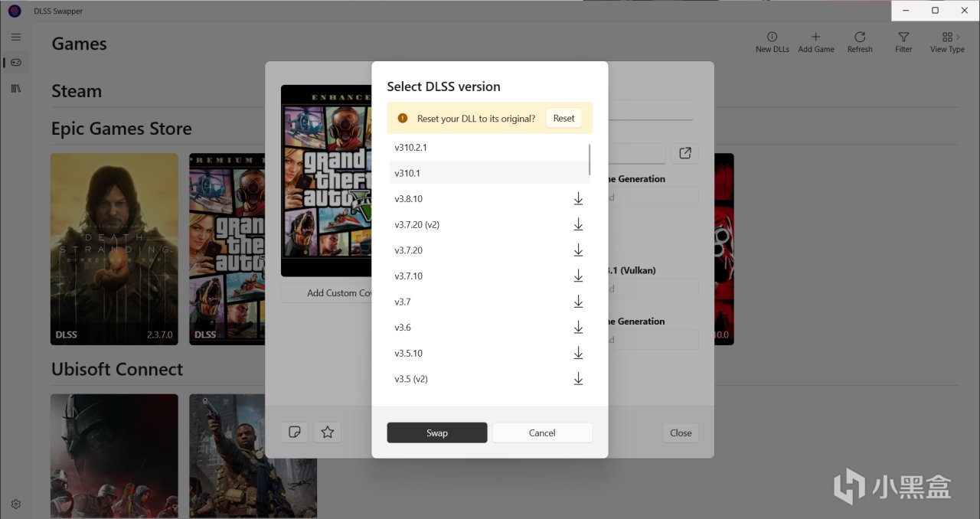The width and height of the screenshot is (980, 519).
Task: Open the Death Stranding game cover
Action: [114, 249]
